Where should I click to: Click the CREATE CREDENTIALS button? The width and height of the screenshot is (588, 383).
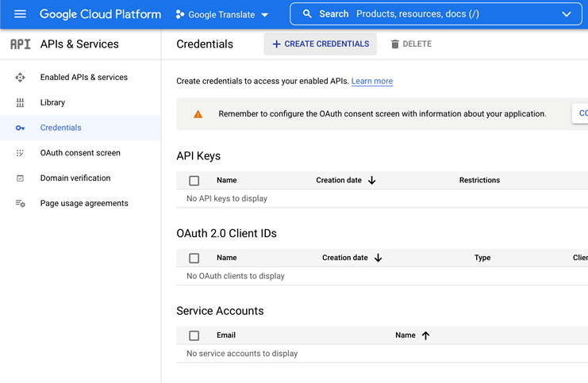coord(321,44)
